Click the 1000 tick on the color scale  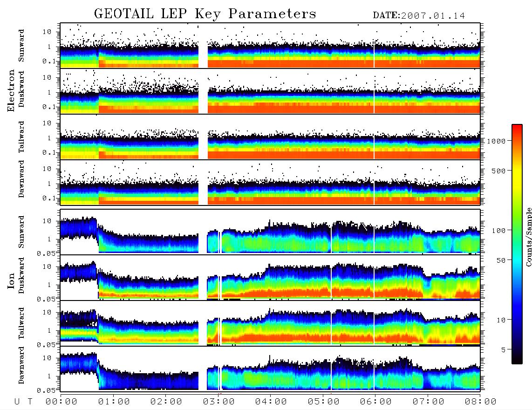pos(496,141)
